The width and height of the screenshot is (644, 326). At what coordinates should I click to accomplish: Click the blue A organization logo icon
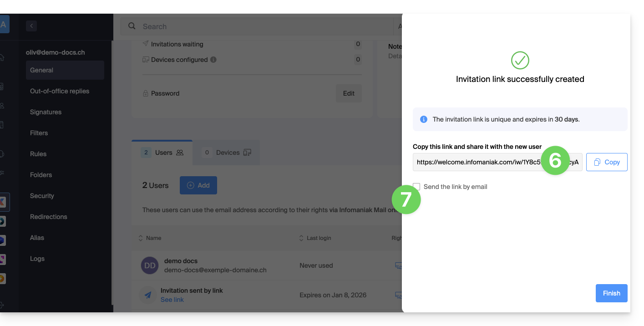(4, 25)
